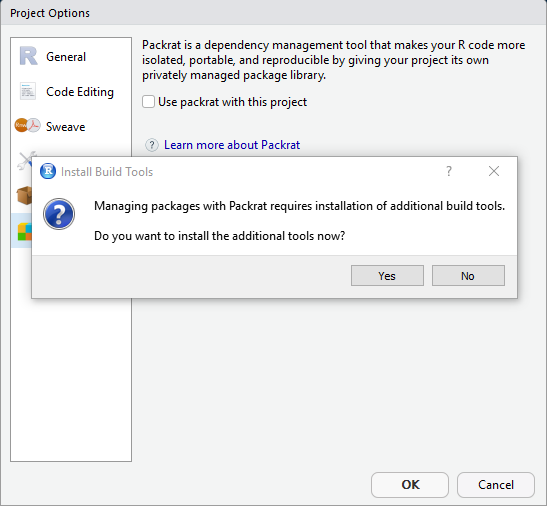Click the 'Managing packages with Packrat' message
Image resolution: width=547 pixels, height=506 pixels.
299,206
